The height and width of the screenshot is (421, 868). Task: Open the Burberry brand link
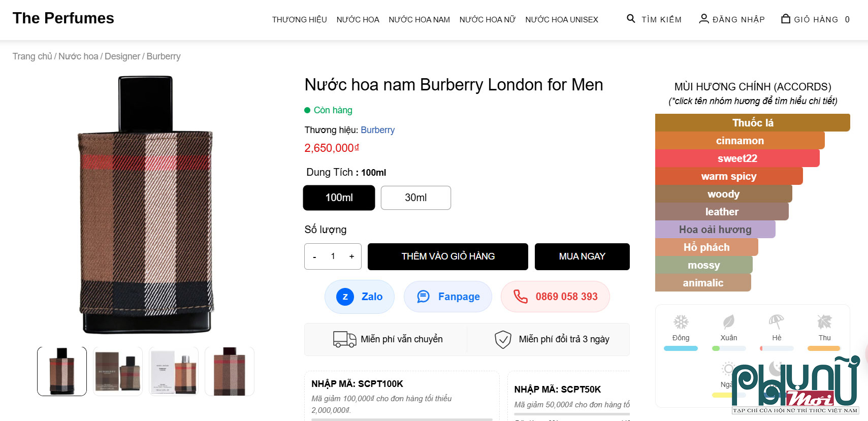point(377,130)
